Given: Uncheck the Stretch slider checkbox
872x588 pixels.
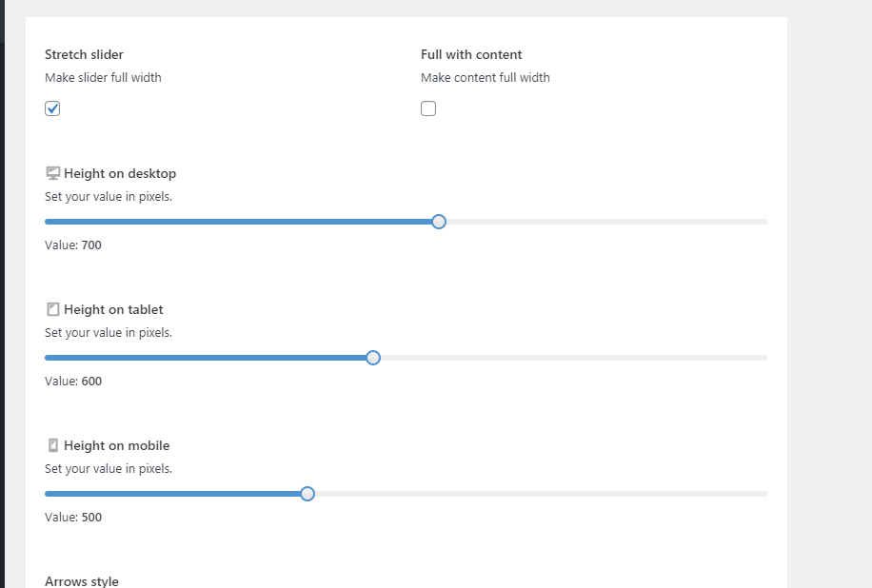Looking at the screenshot, I should click(x=52, y=108).
